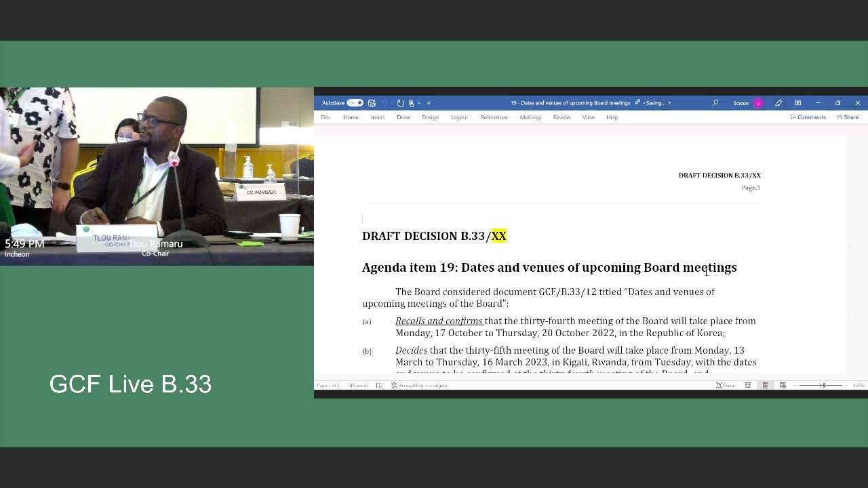The image size is (868, 488).
Task: Click the Tlou Ramaru Co-Chair name label
Action: pos(155,248)
